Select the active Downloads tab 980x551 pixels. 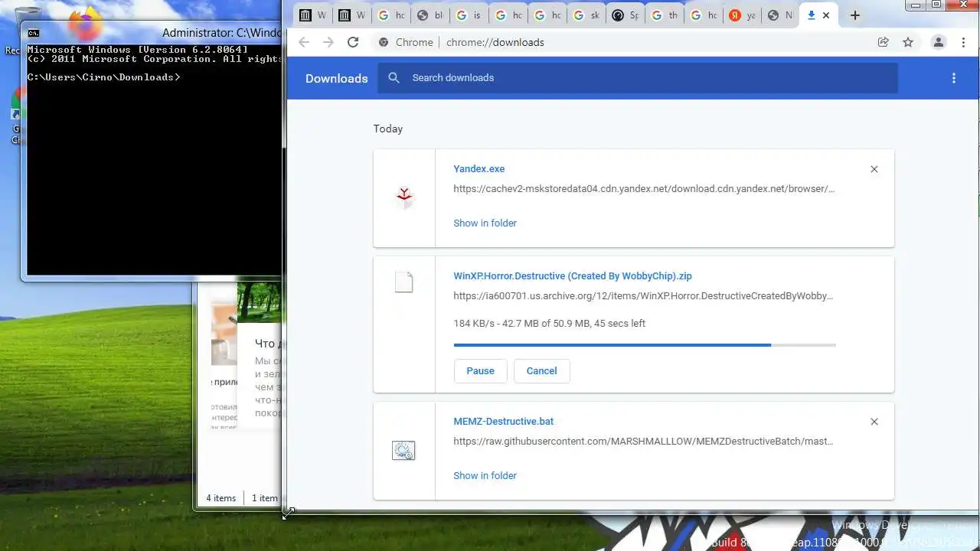pos(818,15)
